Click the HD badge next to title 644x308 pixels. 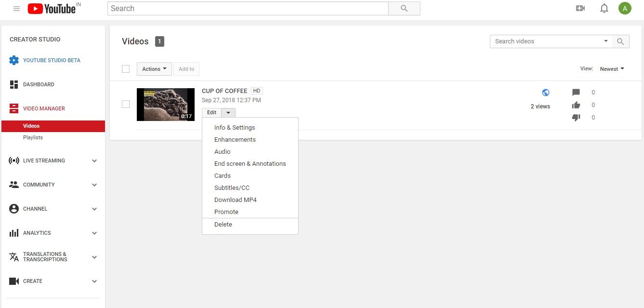point(257,91)
